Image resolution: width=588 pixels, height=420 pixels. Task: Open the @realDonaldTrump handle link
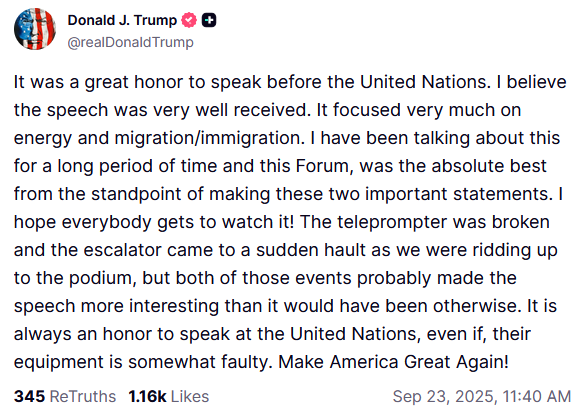(130, 42)
